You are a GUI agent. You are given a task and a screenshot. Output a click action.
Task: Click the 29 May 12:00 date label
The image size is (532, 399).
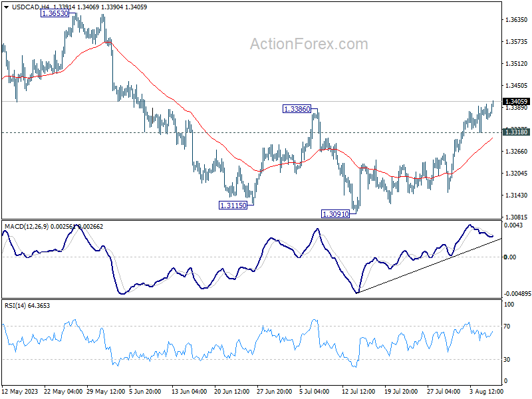[106, 392]
